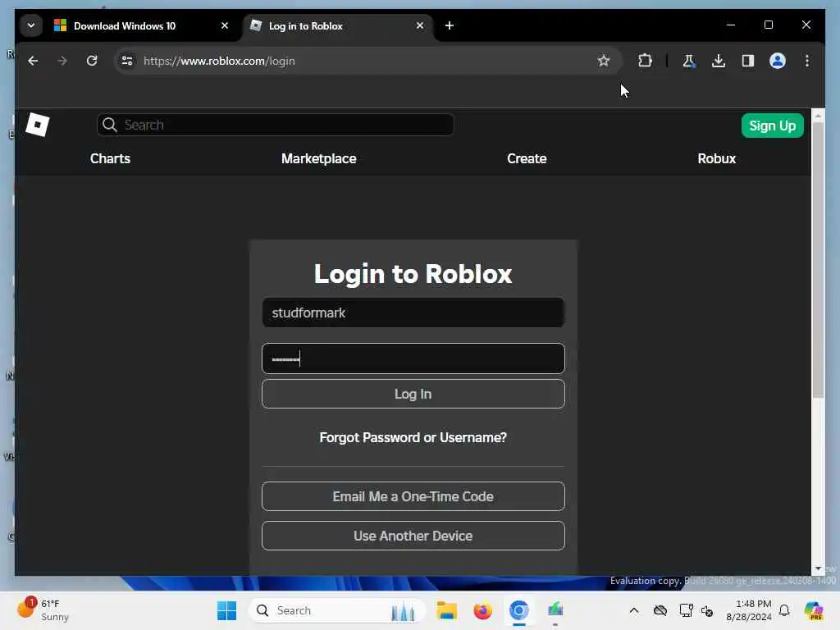Focus the password input field
Screen dimensions: 840x630
[413, 358]
